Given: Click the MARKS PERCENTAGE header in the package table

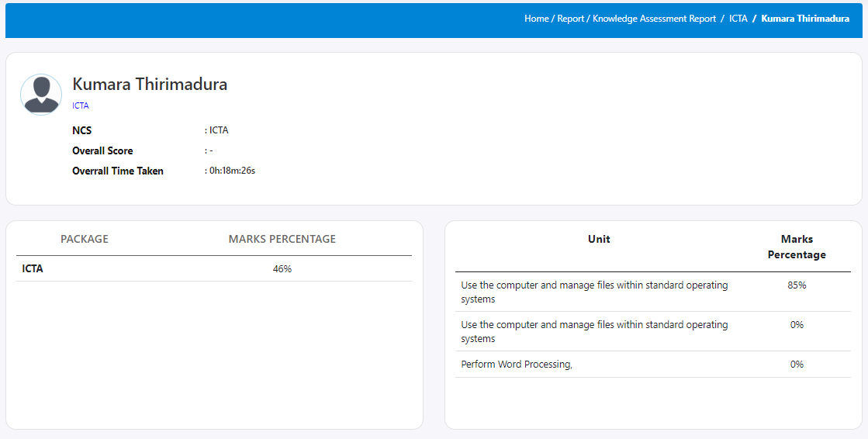Looking at the screenshot, I should (282, 239).
